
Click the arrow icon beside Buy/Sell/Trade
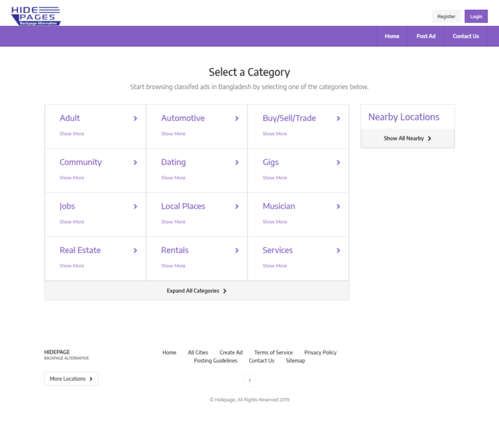pos(339,118)
